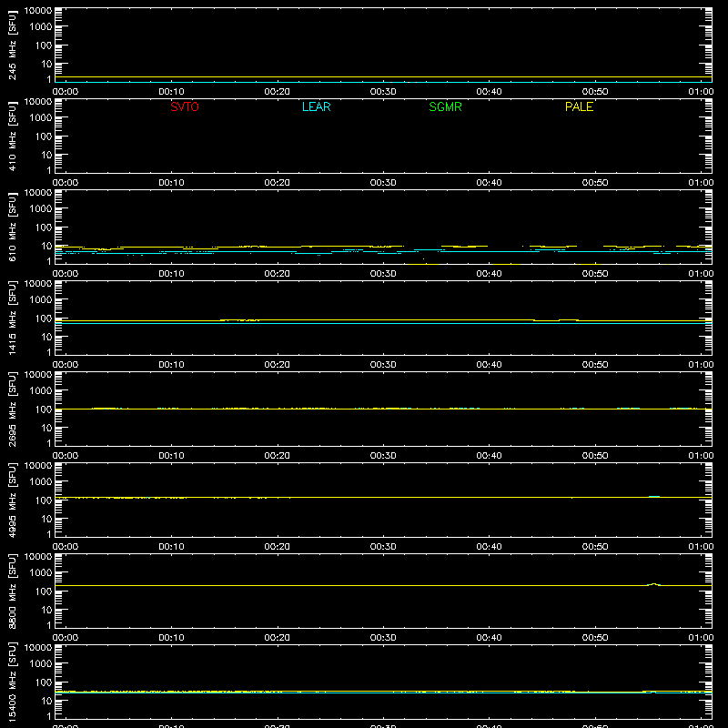
Task: Click the 4995 MHz [SFU] axis title
Action: pyautogui.click(x=12, y=500)
